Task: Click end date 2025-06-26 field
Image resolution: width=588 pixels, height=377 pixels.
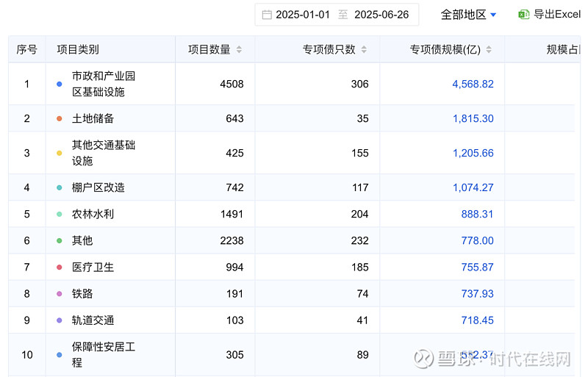Action: pyautogui.click(x=381, y=15)
